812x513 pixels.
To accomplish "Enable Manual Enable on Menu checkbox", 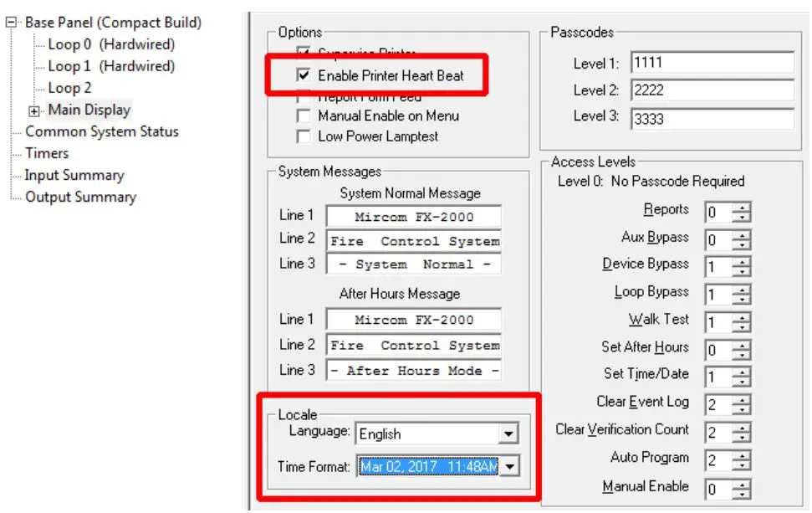I will 304,116.
